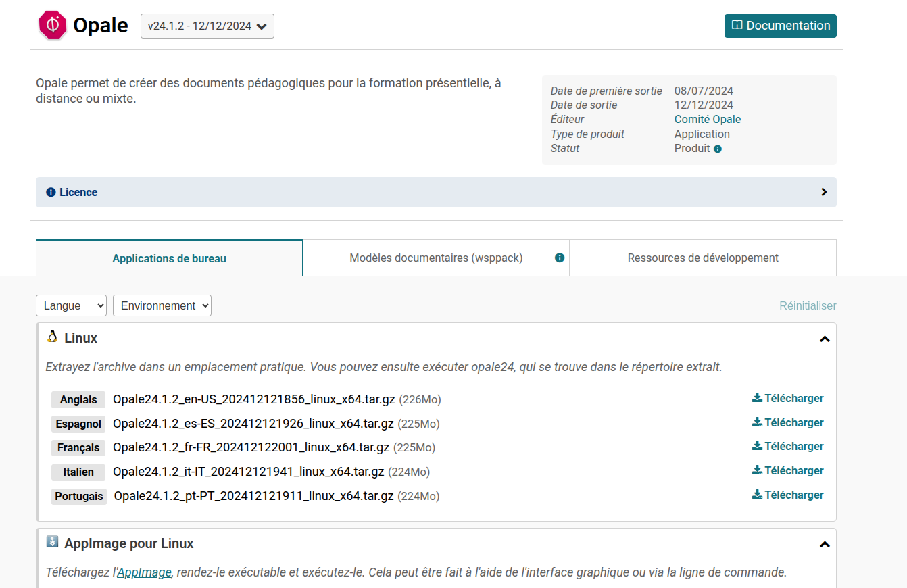Click filename Opale24.1.2_fr-FR_202412122001_linux_x64.tar.gz
This screenshot has height=588, width=907.
tap(251, 447)
